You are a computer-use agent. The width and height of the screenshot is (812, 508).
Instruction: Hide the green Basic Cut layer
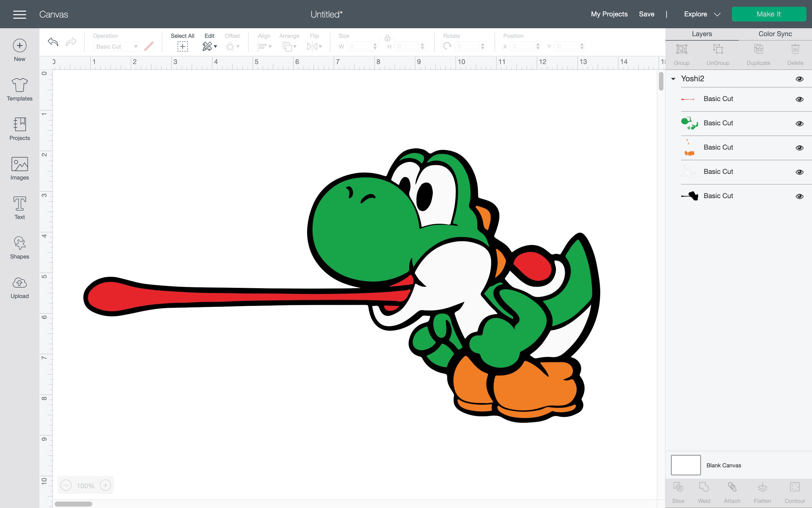coord(800,123)
